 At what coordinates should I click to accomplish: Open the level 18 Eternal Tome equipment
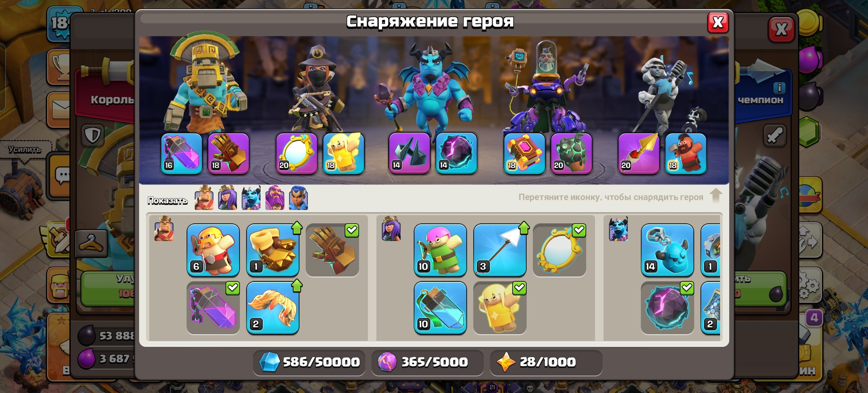click(524, 153)
